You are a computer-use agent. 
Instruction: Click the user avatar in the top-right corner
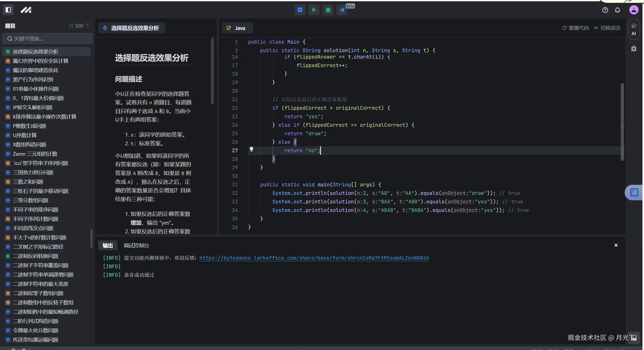634,10
